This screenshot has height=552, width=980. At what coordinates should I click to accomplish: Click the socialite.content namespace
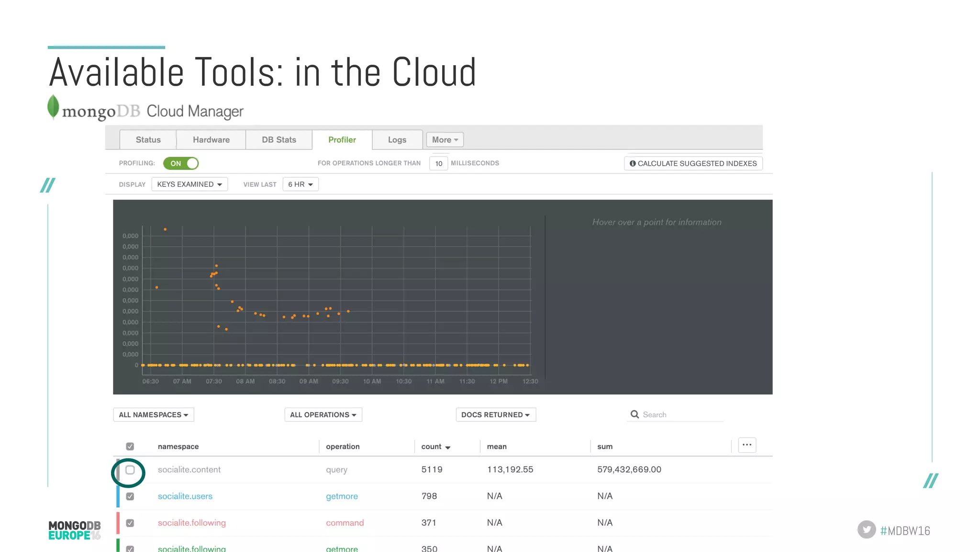tap(189, 470)
